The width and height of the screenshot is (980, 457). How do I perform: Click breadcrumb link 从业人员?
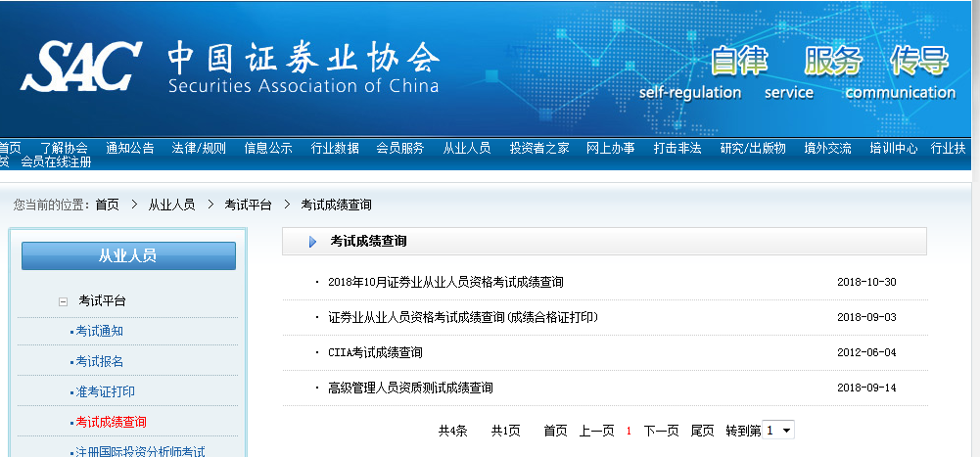click(x=171, y=205)
